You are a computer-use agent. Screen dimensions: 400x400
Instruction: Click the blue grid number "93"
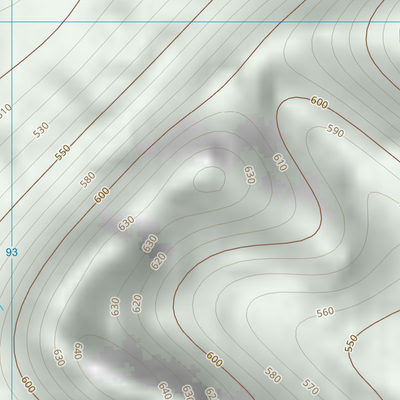[12, 252]
